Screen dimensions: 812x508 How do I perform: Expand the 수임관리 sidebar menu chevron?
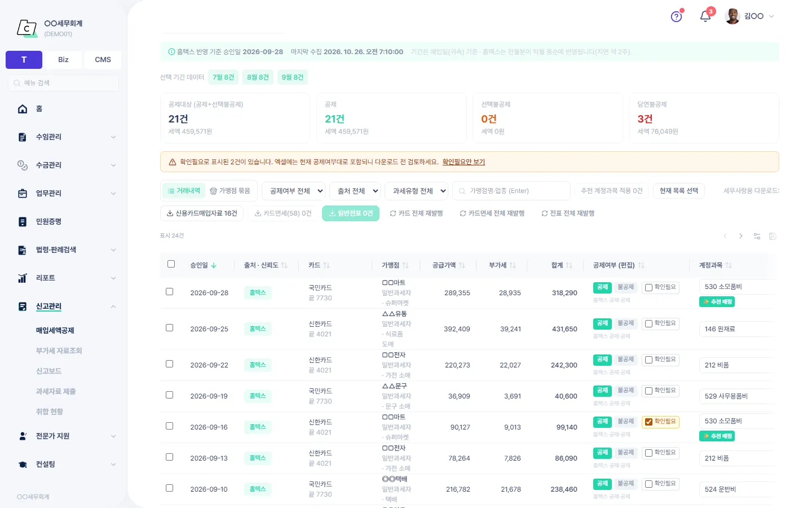[x=113, y=137]
